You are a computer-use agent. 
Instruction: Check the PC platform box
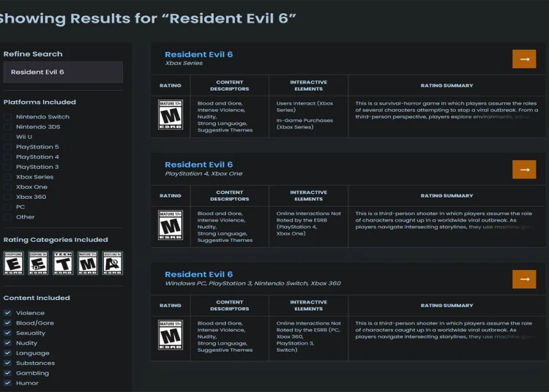tap(7, 207)
